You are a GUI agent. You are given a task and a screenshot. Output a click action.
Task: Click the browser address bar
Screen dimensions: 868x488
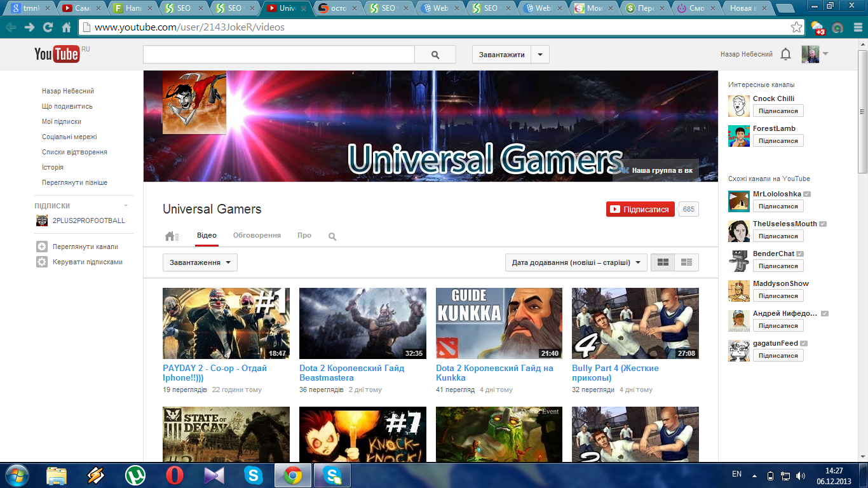click(441, 27)
